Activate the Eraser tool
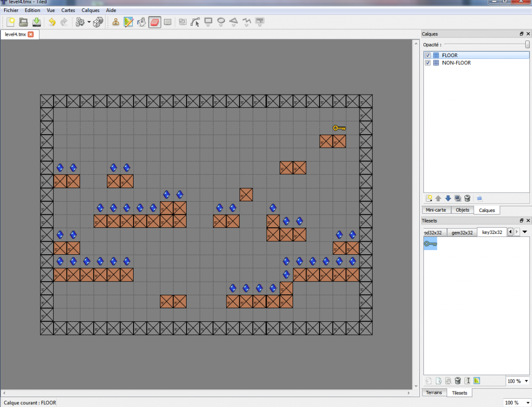The height and width of the screenshot is (407, 532). click(154, 22)
